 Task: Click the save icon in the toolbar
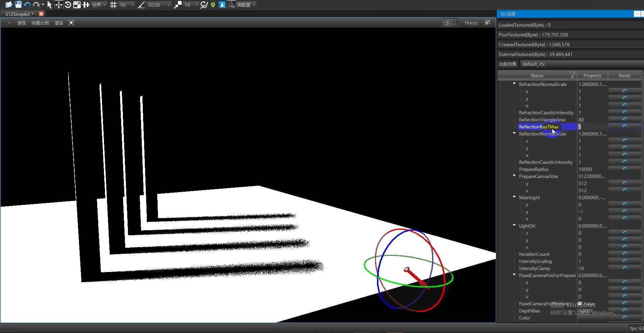(18, 5)
